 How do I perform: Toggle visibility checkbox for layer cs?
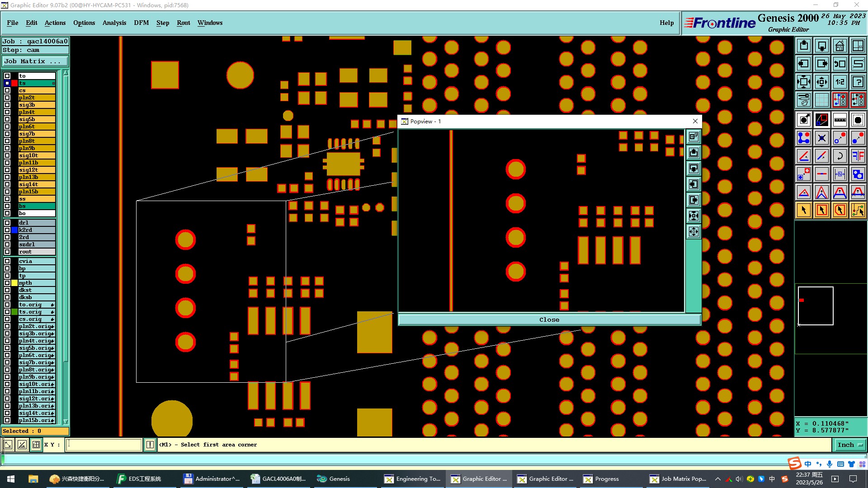click(x=7, y=90)
